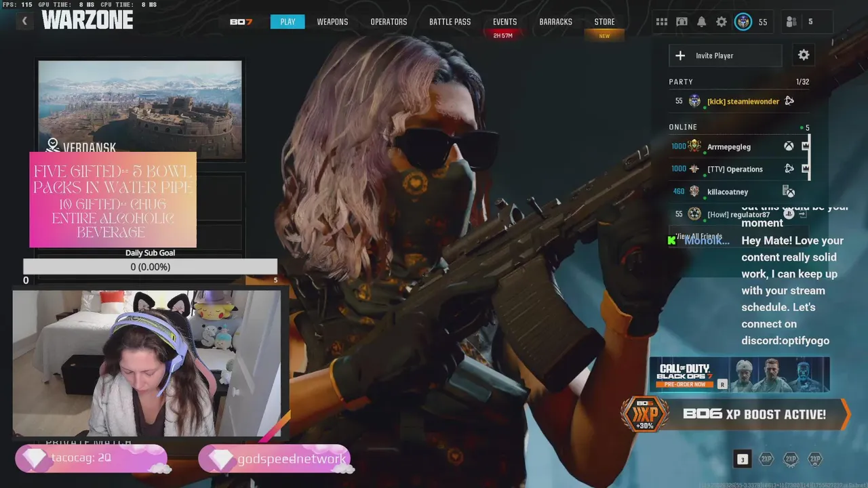Click the friends list scrollbar

(x=809, y=157)
